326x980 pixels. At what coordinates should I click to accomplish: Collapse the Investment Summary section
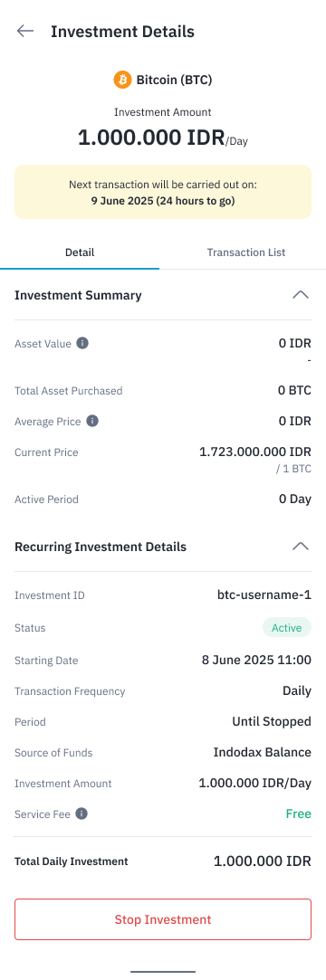pos(301,295)
